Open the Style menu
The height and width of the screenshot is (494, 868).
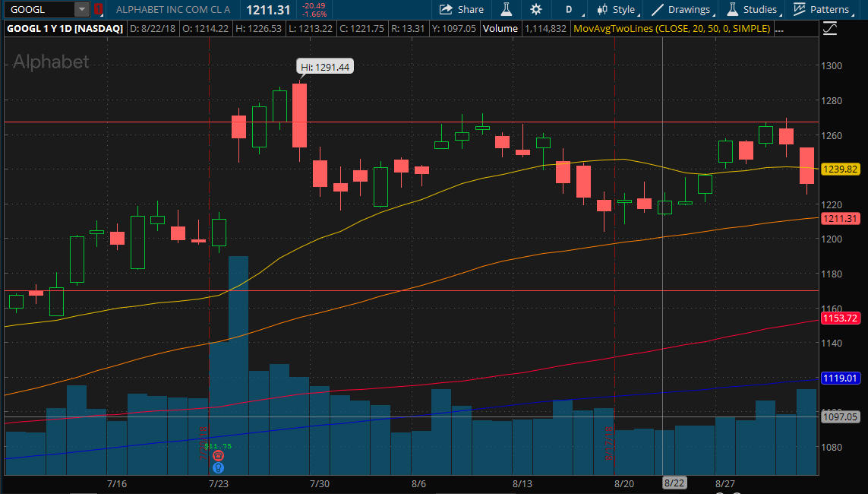click(617, 9)
